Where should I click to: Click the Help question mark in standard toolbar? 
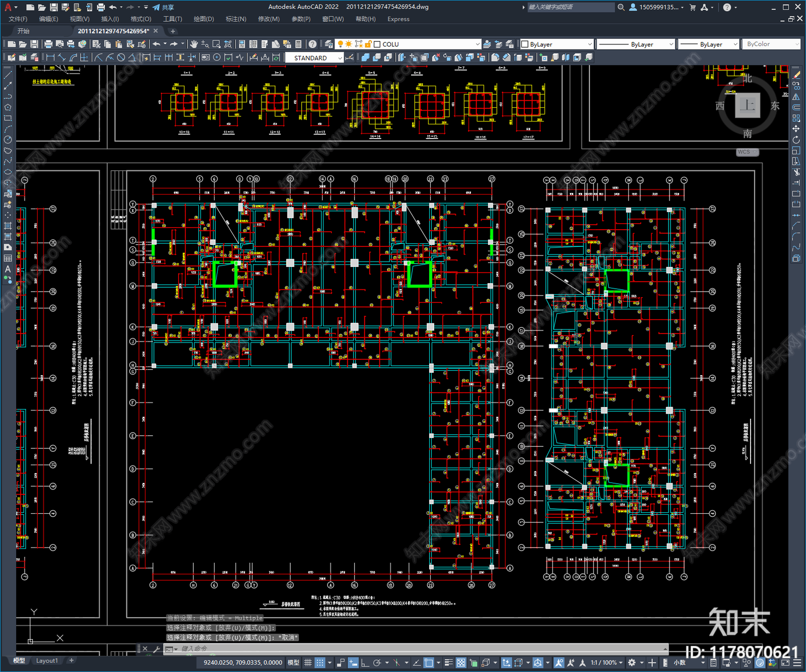(313, 44)
